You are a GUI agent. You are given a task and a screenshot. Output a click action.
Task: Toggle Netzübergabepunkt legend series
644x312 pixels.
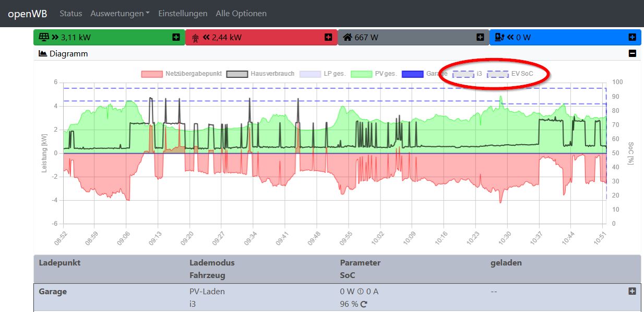(x=182, y=74)
